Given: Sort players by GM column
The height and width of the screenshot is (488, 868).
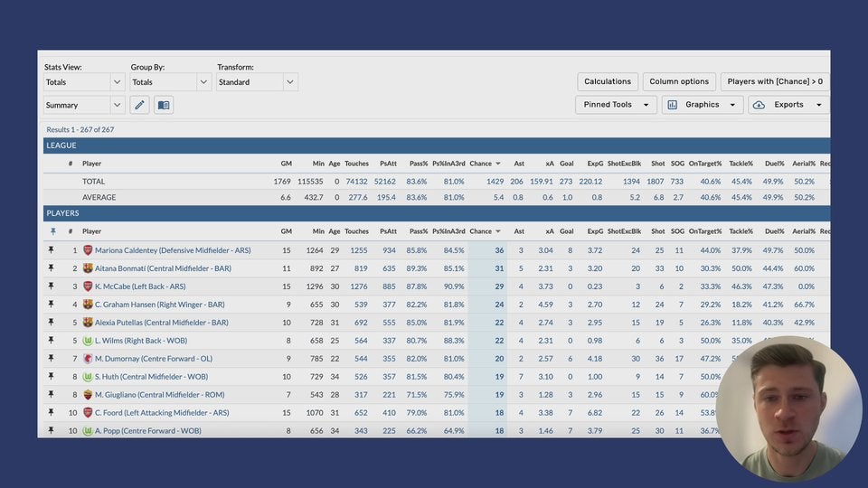Looking at the screenshot, I should pyautogui.click(x=287, y=231).
